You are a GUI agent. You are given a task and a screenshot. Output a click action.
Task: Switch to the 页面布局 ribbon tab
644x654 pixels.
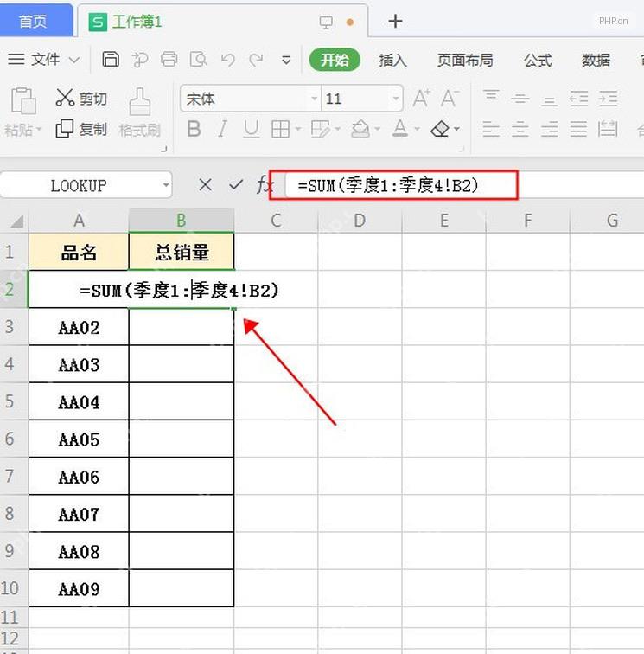[465, 60]
